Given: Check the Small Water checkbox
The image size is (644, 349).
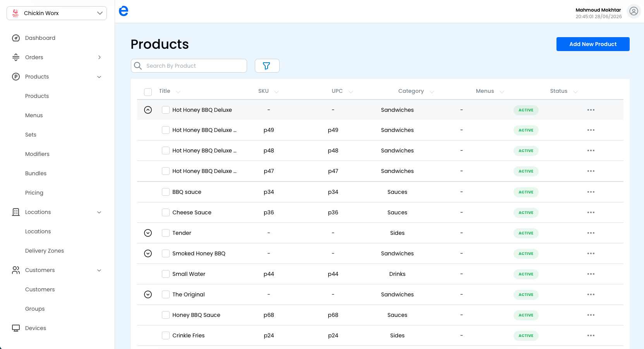Looking at the screenshot, I should 166,274.
